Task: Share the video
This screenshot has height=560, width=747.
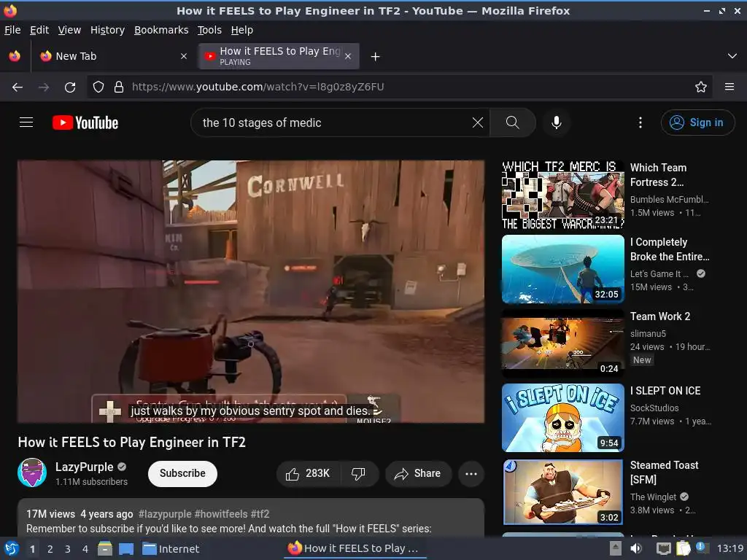Action: point(418,473)
